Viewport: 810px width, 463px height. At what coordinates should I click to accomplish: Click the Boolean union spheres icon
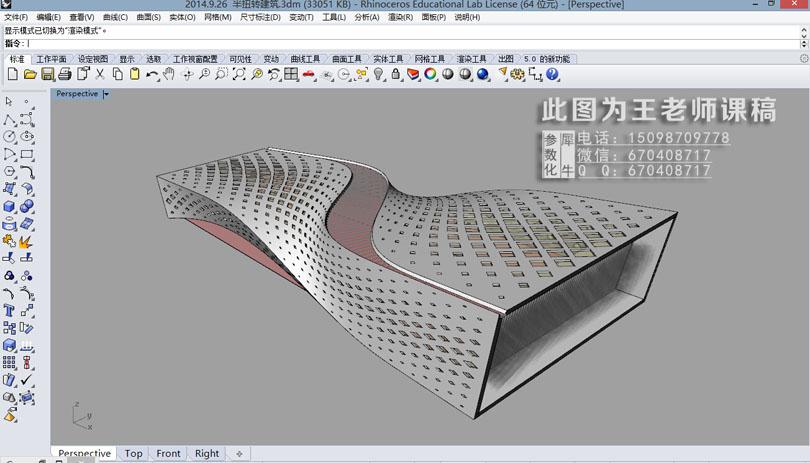point(27,206)
